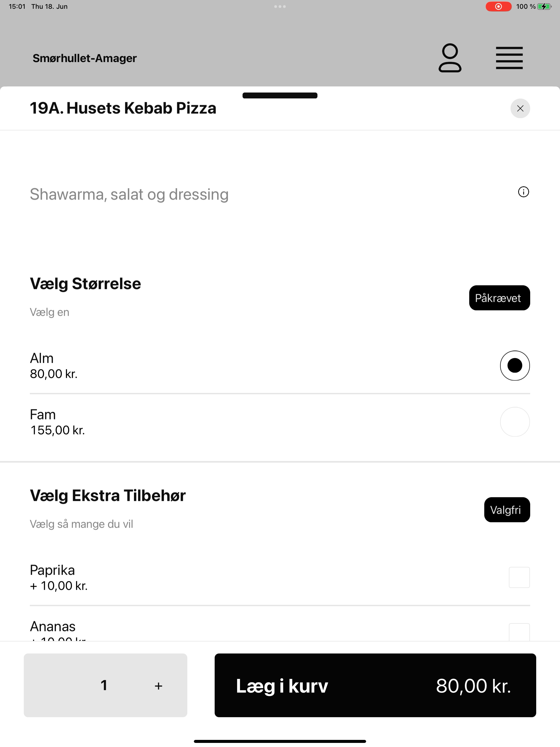
Task: Tap the Vælg Ekstra Tilbehør heading
Action: [x=108, y=495]
